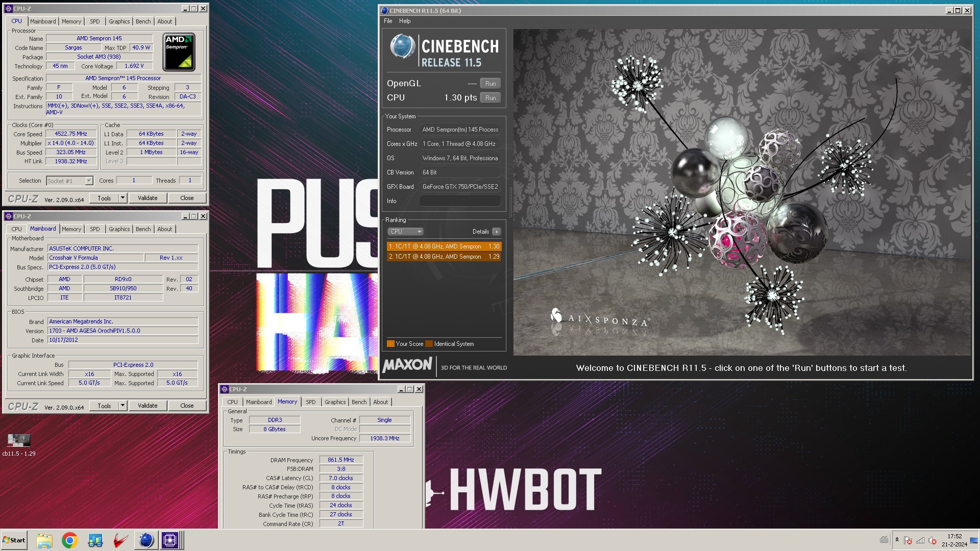Switch to CPU-Z via taskbar chip icon

point(170,540)
